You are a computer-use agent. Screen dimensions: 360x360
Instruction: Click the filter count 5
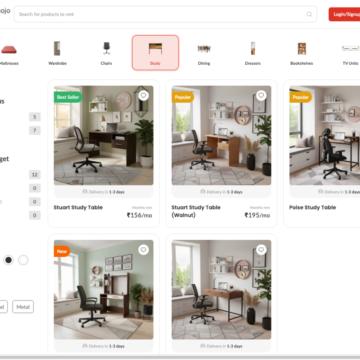click(35, 117)
